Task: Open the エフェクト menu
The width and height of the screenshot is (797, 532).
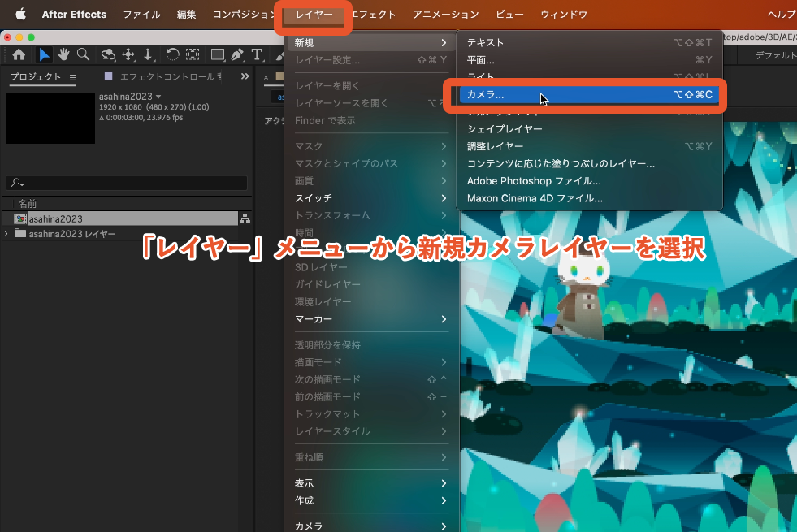Action: [374, 15]
